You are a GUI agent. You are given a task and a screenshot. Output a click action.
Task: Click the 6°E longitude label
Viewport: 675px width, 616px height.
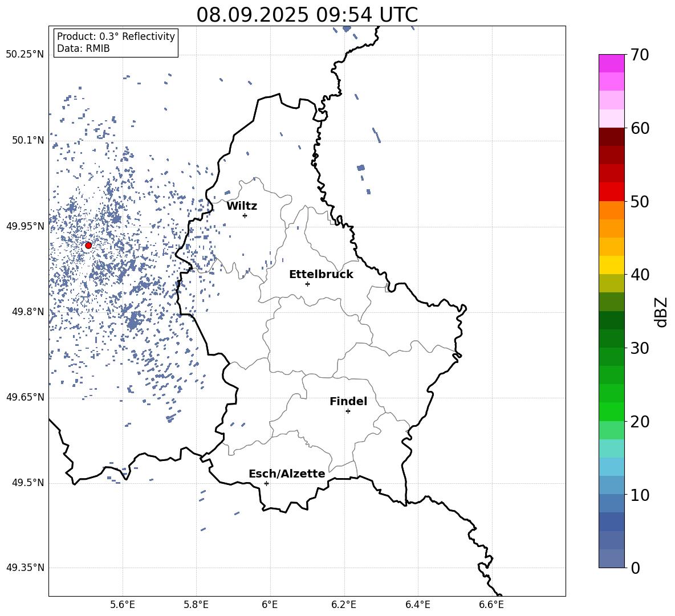(x=270, y=605)
